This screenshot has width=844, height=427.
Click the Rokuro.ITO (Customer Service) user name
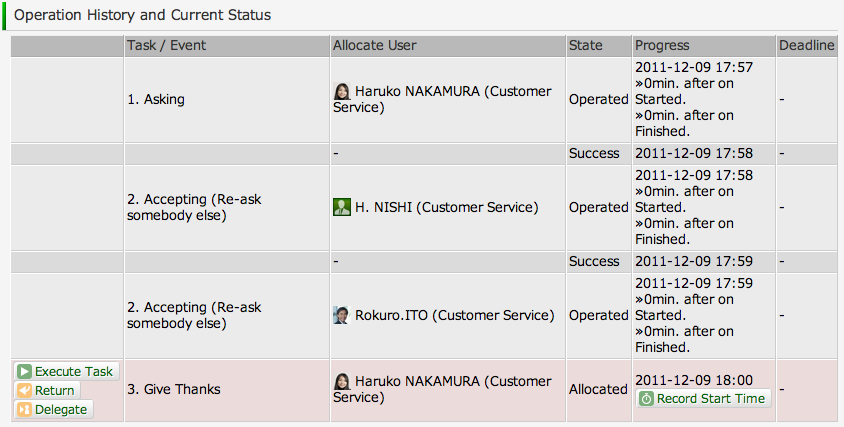point(454,315)
